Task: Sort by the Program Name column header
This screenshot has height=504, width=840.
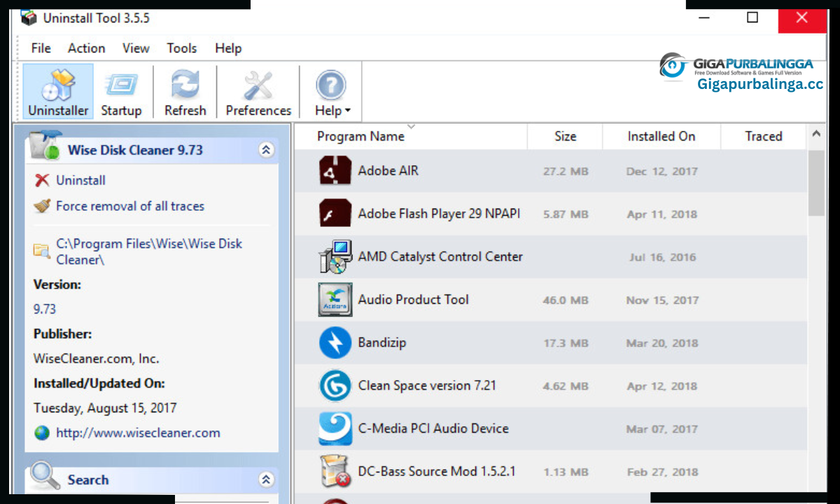Action: (360, 136)
